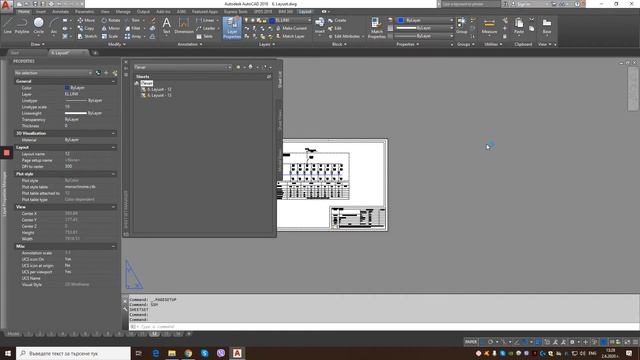Click the Move tool in Modify panel
Viewport: 640px width, 360px height.
coord(86,20)
